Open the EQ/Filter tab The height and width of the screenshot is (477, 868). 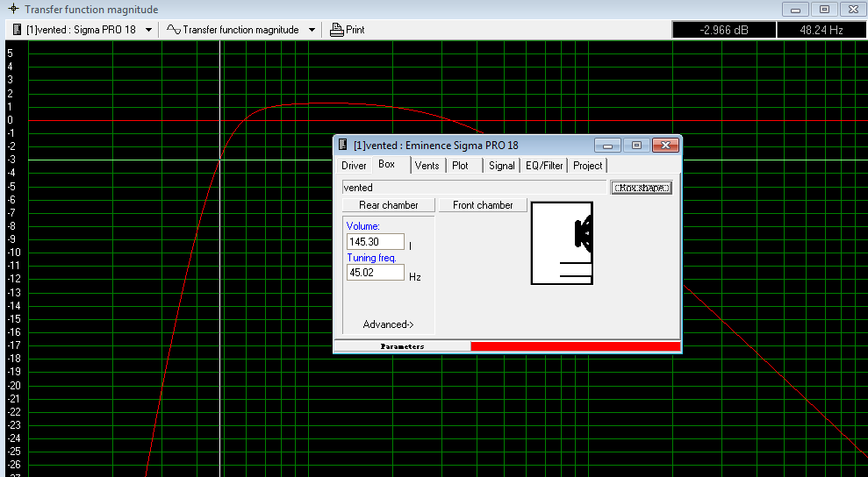point(544,166)
